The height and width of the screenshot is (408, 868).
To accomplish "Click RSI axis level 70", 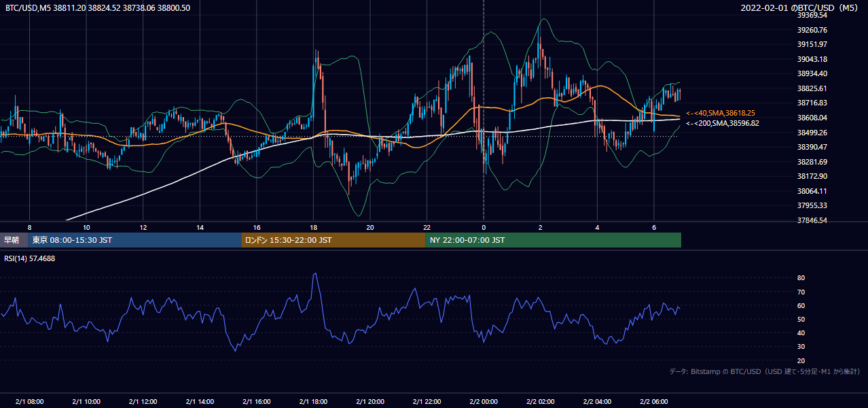I will click(801, 292).
